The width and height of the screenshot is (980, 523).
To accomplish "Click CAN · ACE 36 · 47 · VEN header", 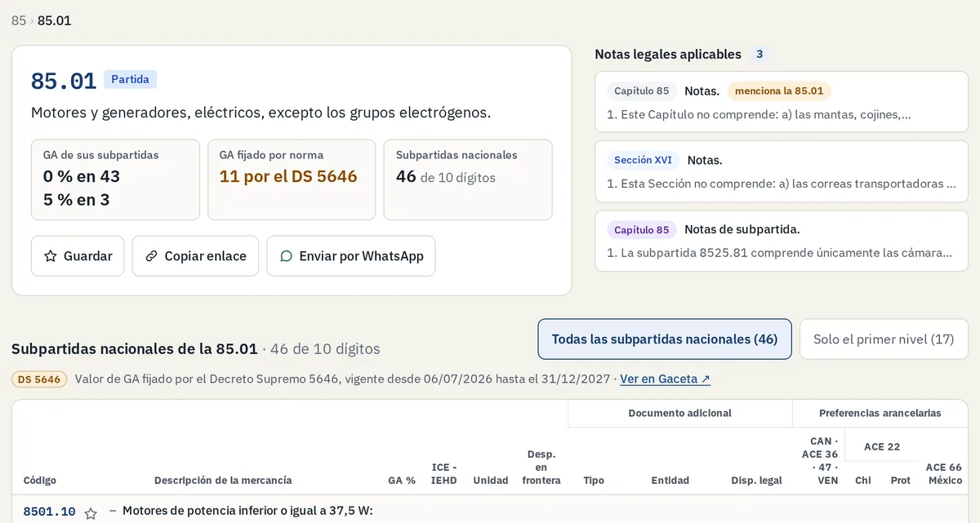I will tap(820, 461).
